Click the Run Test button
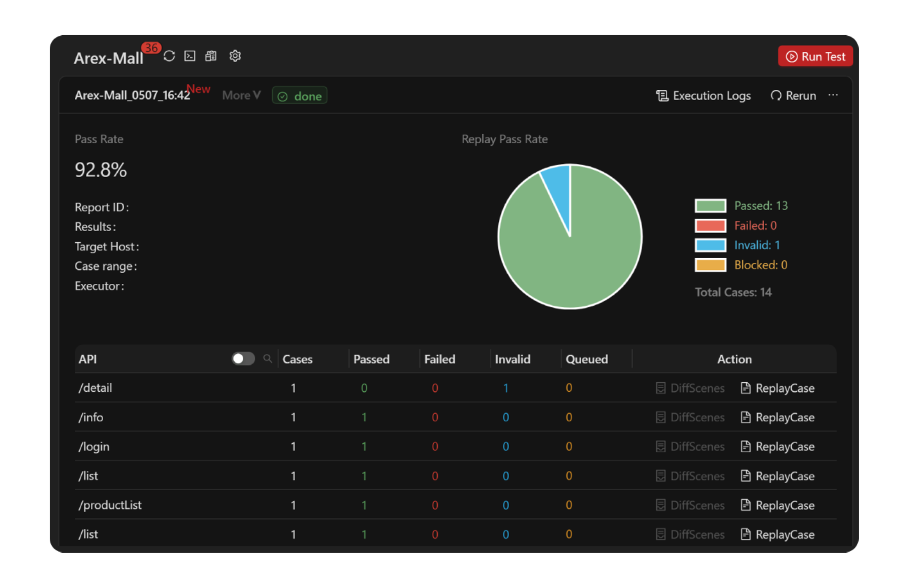 coord(815,57)
